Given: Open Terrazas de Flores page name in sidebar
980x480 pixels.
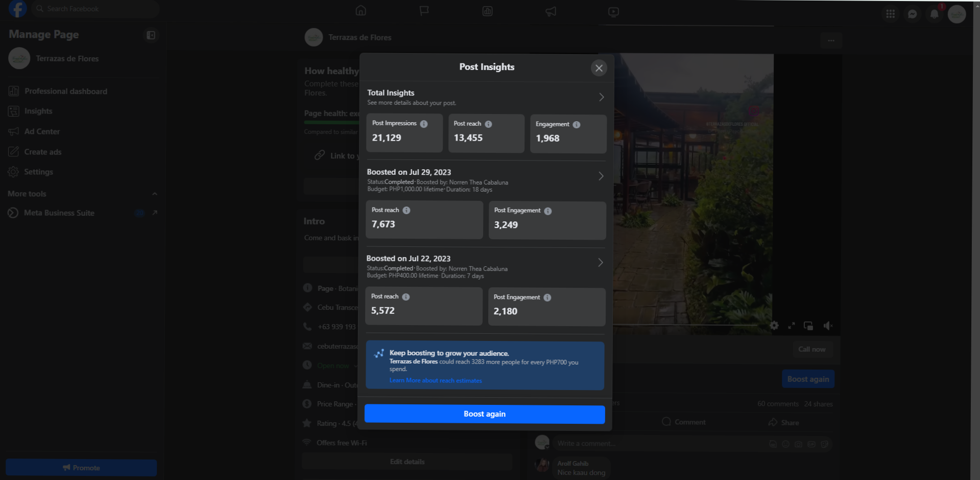Looking at the screenshot, I should point(67,59).
